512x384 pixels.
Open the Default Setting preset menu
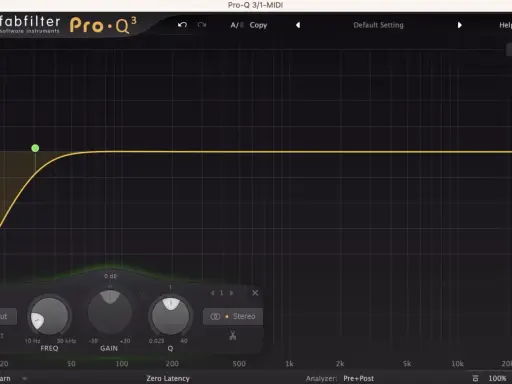coord(378,25)
